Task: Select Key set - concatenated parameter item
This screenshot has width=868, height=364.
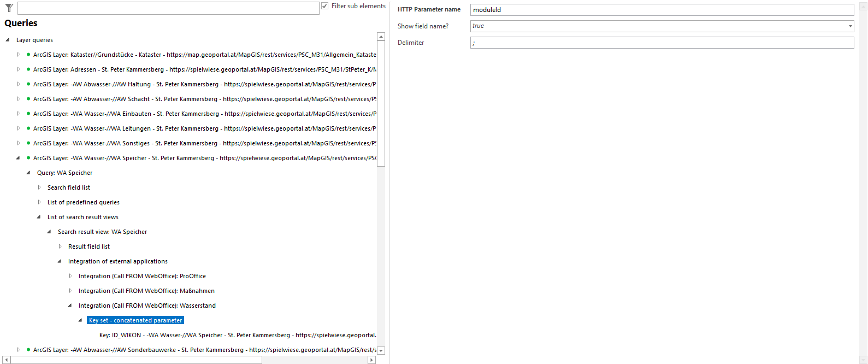Action: point(135,320)
